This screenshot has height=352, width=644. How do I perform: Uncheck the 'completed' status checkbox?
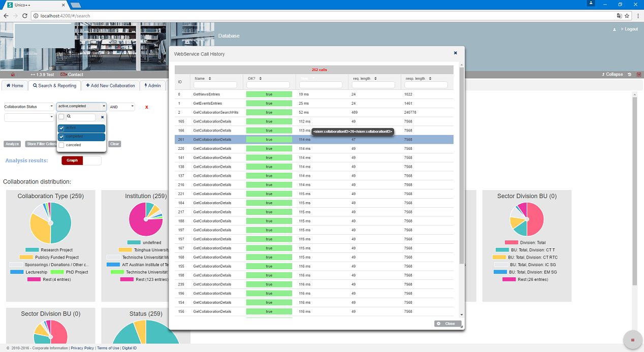click(61, 137)
